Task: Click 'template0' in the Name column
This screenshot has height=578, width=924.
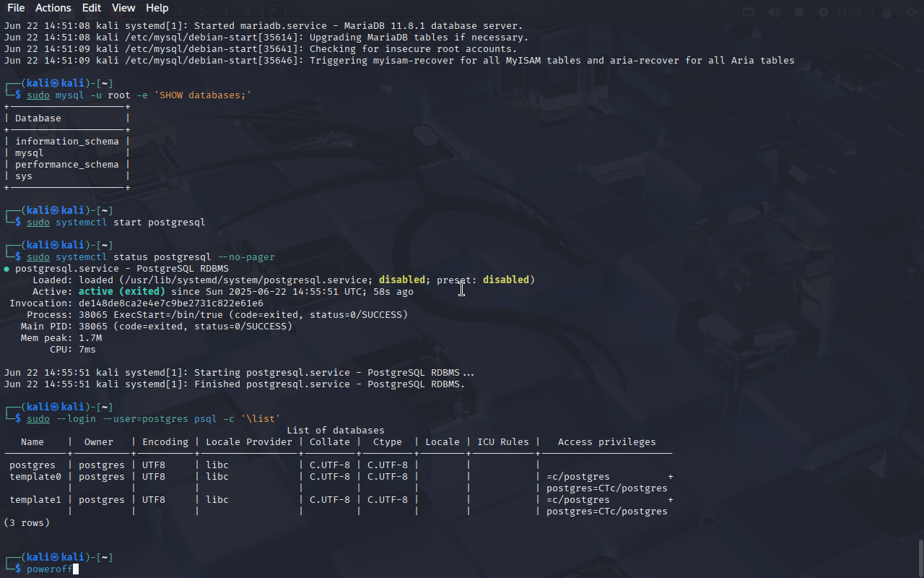Action: pyautogui.click(x=35, y=477)
